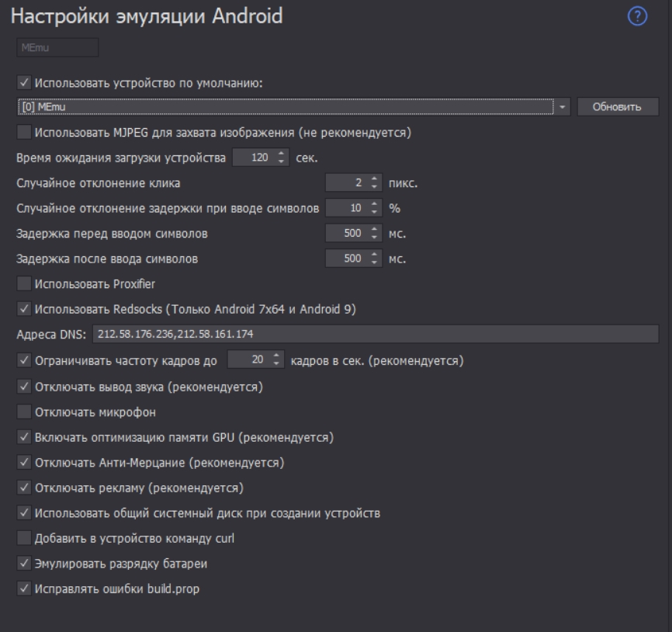Image resolution: width=672 pixels, height=632 pixels.
Task: Click the MEmu name field at top
Action: (57, 48)
